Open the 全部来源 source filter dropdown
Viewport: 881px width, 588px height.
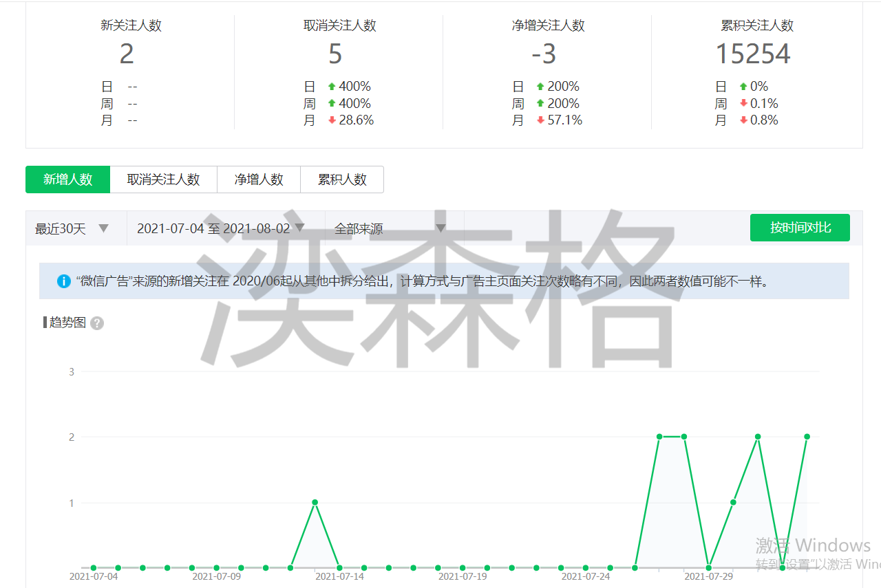pyautogui.click(x=390, y=228)
